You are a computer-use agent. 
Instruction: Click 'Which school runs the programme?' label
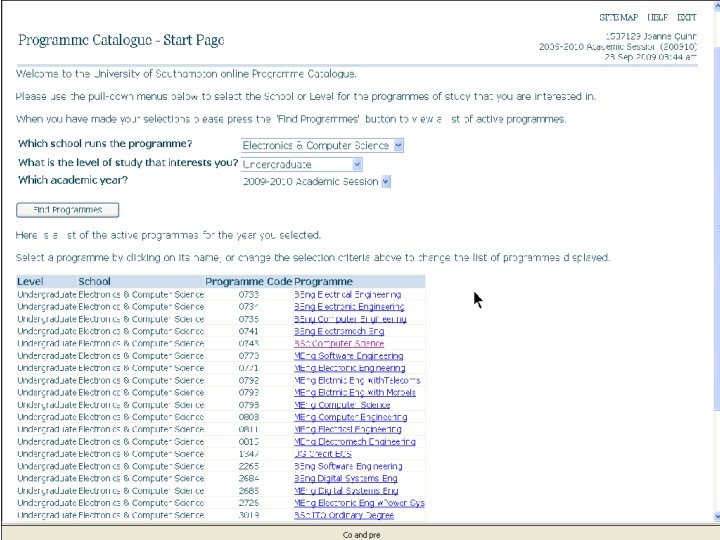coord(105,143)
